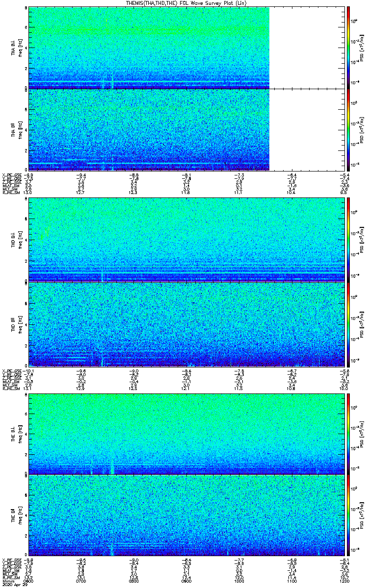Click THA panel's X_RE_GSE row label
368x588 pixels.
tap(11, 174)
